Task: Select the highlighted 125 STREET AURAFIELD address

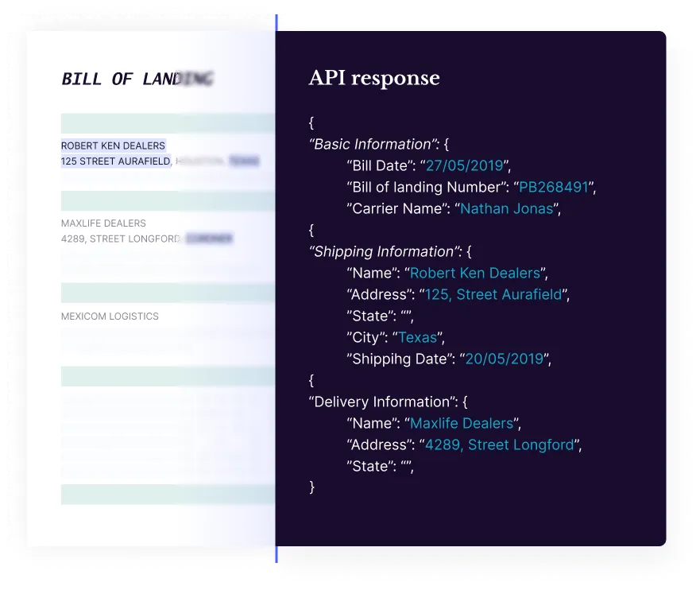Action: 114,161
